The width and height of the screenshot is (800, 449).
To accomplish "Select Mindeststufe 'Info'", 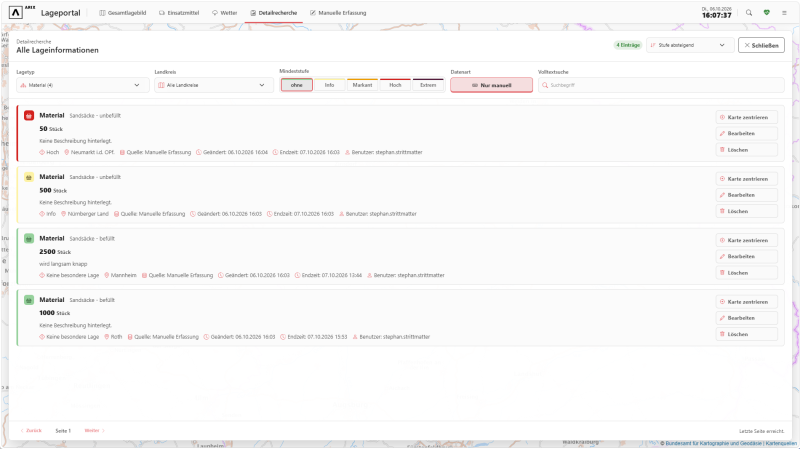I will click(330, 85).
